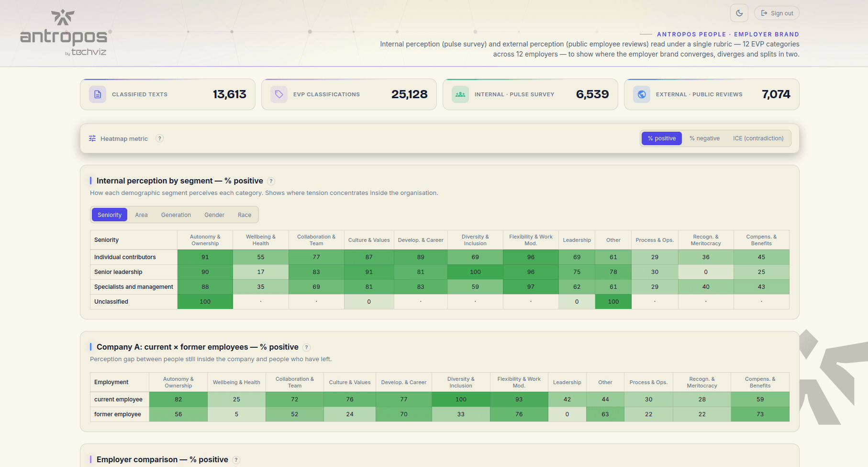
Task: Switch to the Gender segment tab
Action: (214, 215)
